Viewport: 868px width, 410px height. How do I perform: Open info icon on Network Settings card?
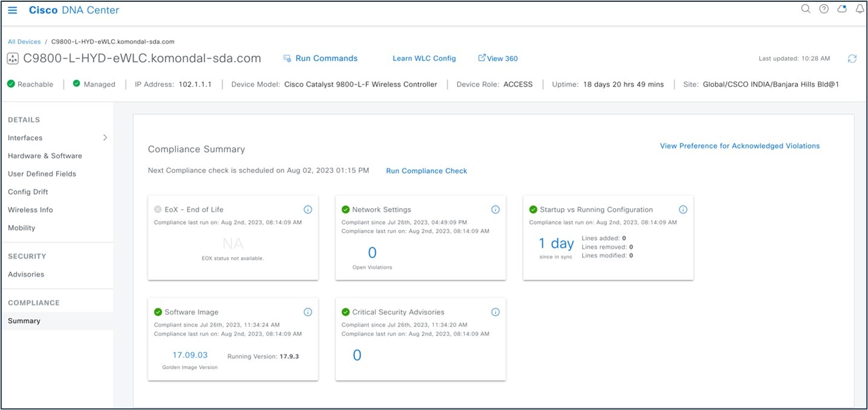pyautogui.click(x=495, y=209)
